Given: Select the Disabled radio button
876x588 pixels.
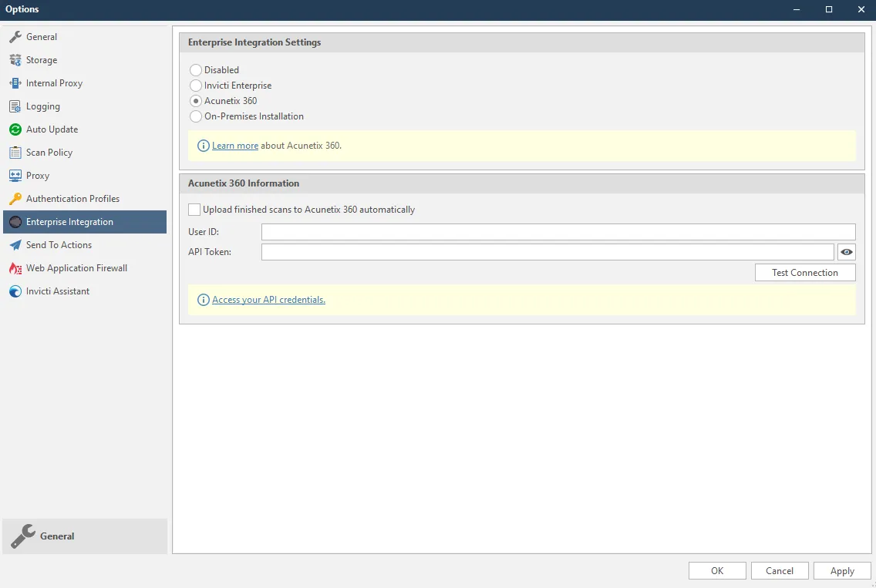Looking at the screenshot, I should 196,70.
